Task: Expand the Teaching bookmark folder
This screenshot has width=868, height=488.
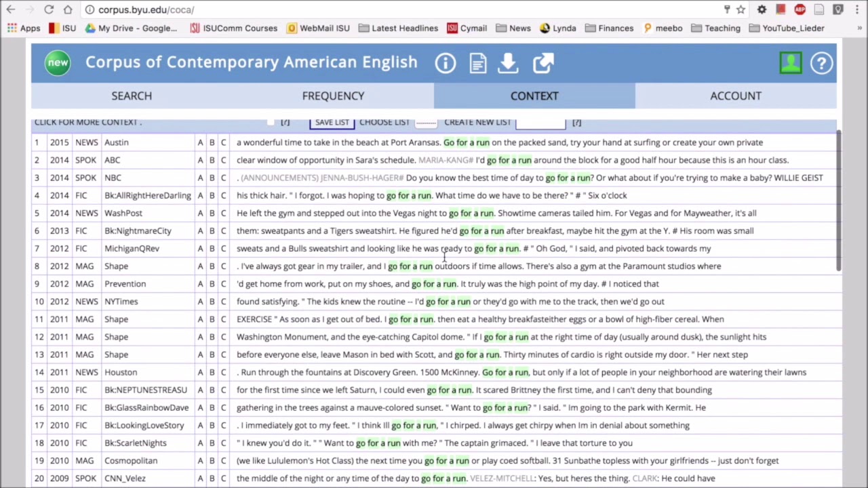Action: 716,28
